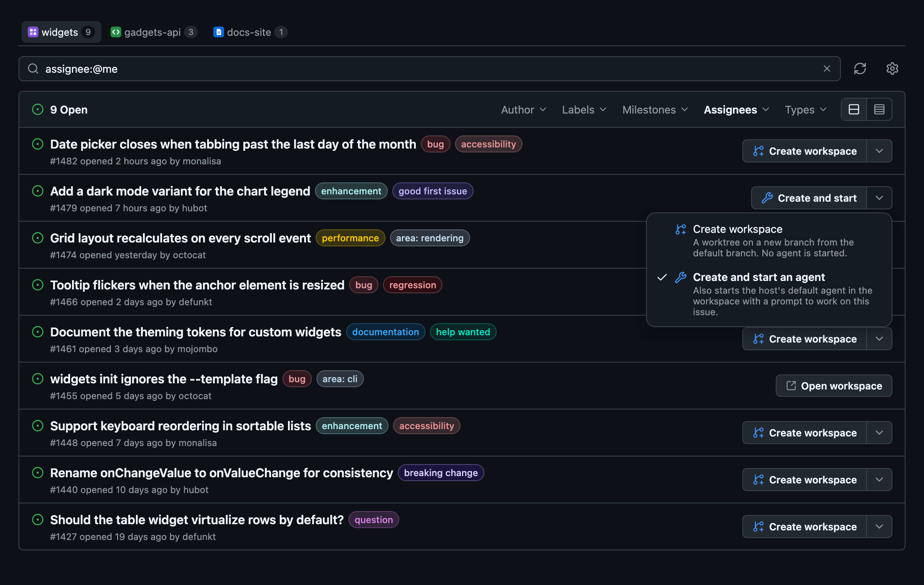924x585 pixels.
Task: Select the widgets tab
Action: (61, 32)
